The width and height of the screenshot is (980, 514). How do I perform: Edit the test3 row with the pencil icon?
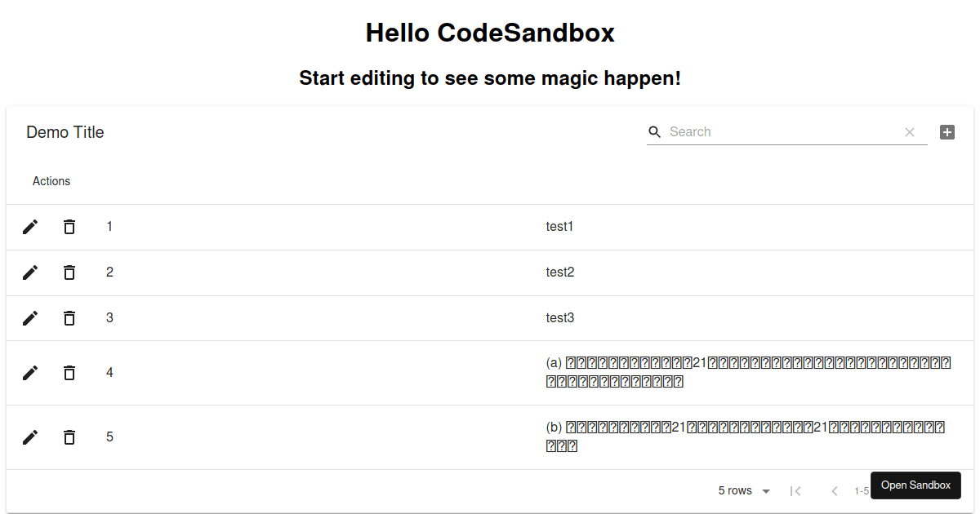[30, 318]
